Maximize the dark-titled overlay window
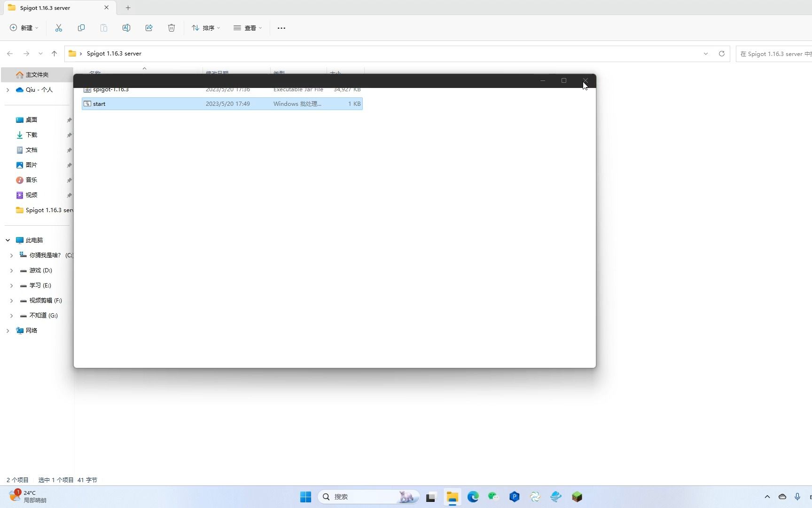 click(564, 81)
